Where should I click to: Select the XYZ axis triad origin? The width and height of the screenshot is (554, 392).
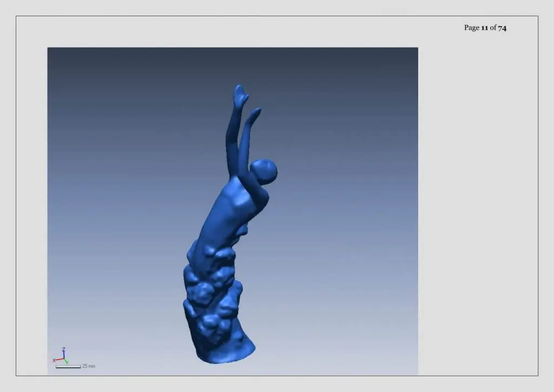coord(64,359)
